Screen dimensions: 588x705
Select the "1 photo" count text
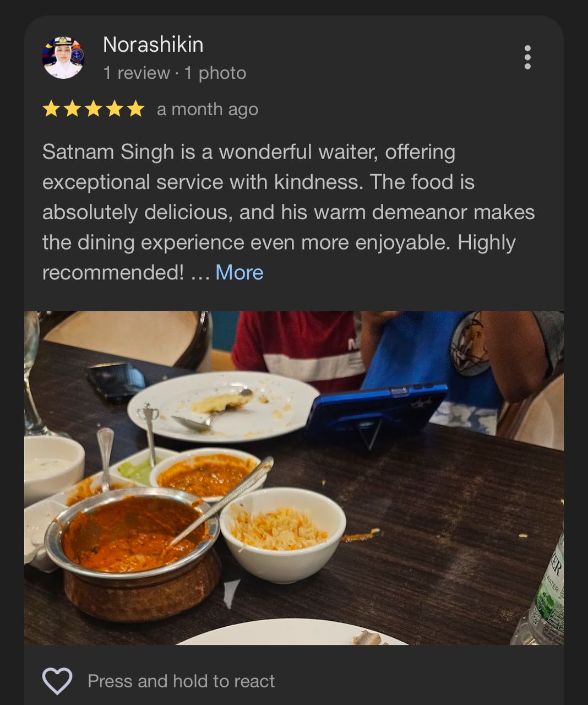[x=215, y=73]
